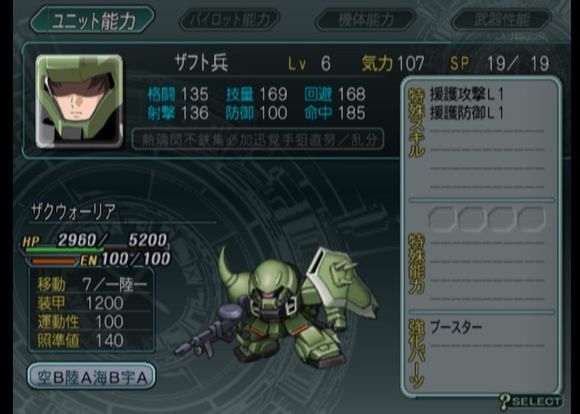Image resolution: width=580 pixels, height=414 pixels.
Task: Select the fourth empty special ability slot
Action: coord(532,219)
